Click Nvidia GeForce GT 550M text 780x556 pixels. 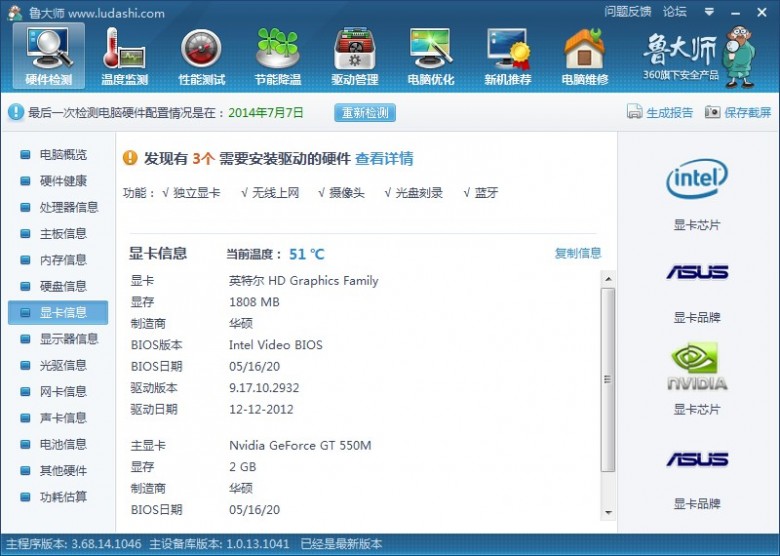[x=300, y=445]
